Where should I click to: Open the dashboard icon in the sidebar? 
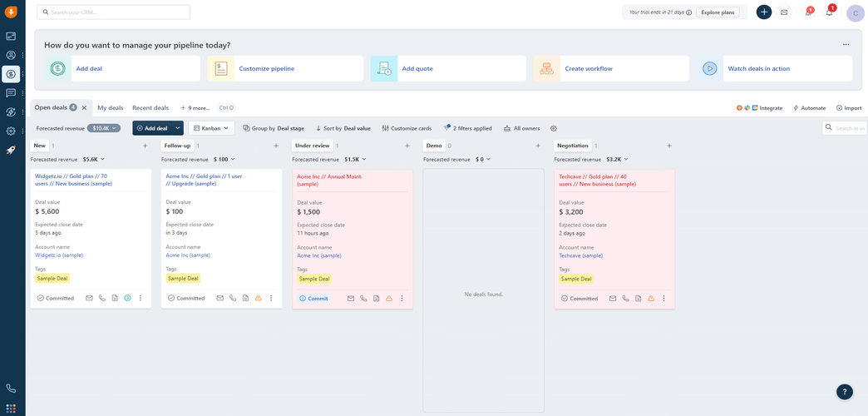11,37
